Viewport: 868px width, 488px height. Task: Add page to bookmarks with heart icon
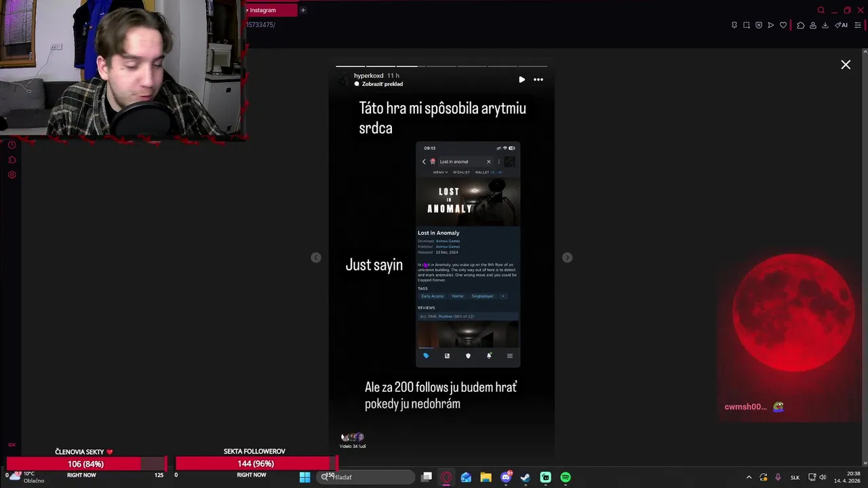(x=783, y=25)
